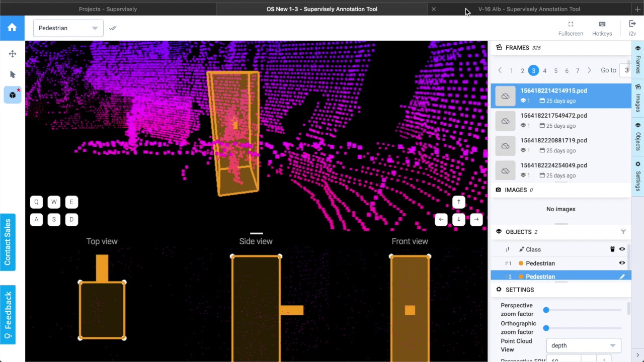Click the confirm double-check icon near Pedestrian
The height and width of the screenshot is (362, 644).
[x=113, y=28]
